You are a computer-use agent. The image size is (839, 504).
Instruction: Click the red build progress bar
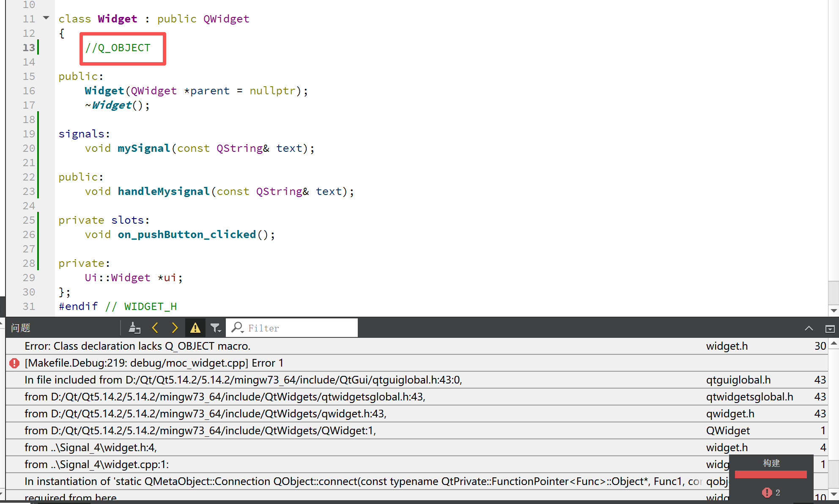[770, 474]
